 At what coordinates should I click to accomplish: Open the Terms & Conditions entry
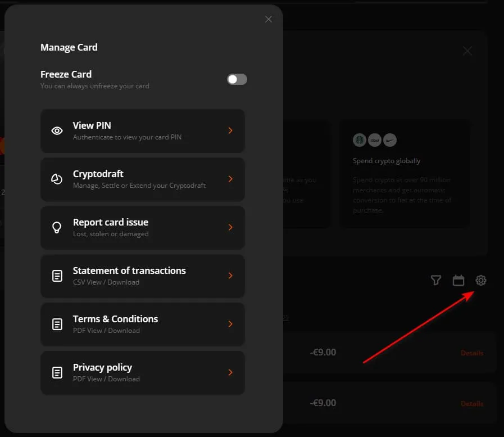(x=143, y=325)
